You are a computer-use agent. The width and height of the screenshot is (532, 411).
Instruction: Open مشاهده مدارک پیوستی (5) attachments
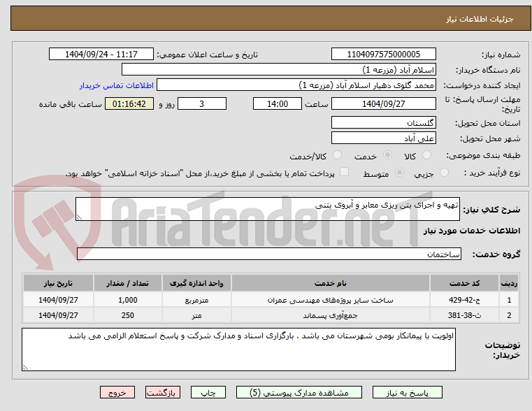[299, 392]
